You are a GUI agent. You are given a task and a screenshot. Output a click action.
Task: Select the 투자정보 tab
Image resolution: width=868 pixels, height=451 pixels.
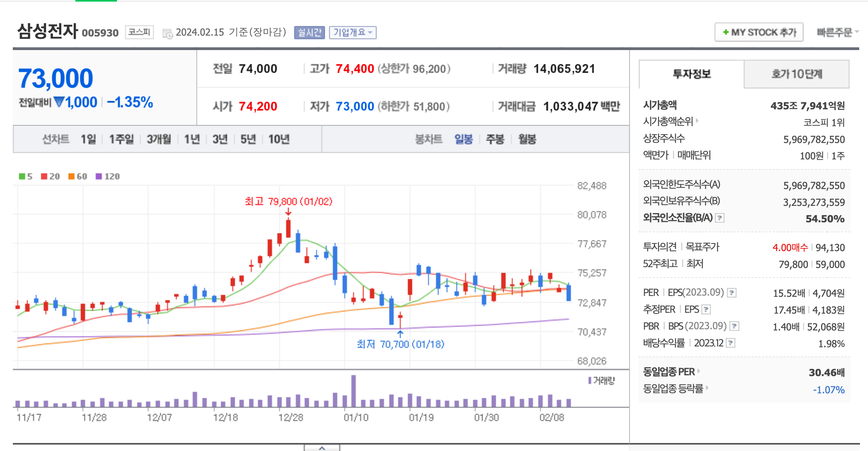coord(691,74)
